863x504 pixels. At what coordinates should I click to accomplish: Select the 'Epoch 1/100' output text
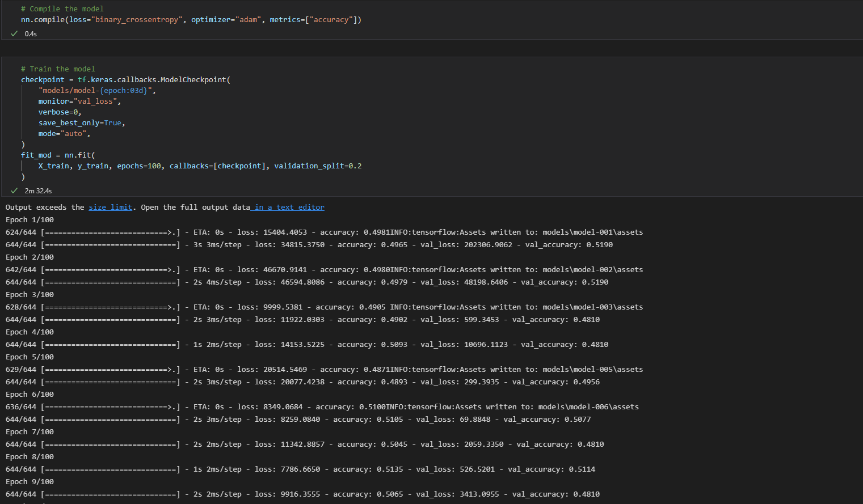point(30,219)
